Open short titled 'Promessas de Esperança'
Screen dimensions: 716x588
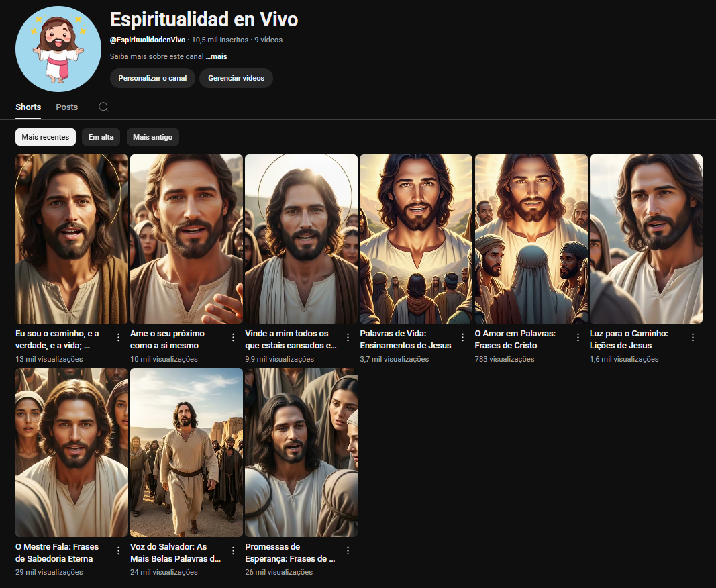(290, 553)
